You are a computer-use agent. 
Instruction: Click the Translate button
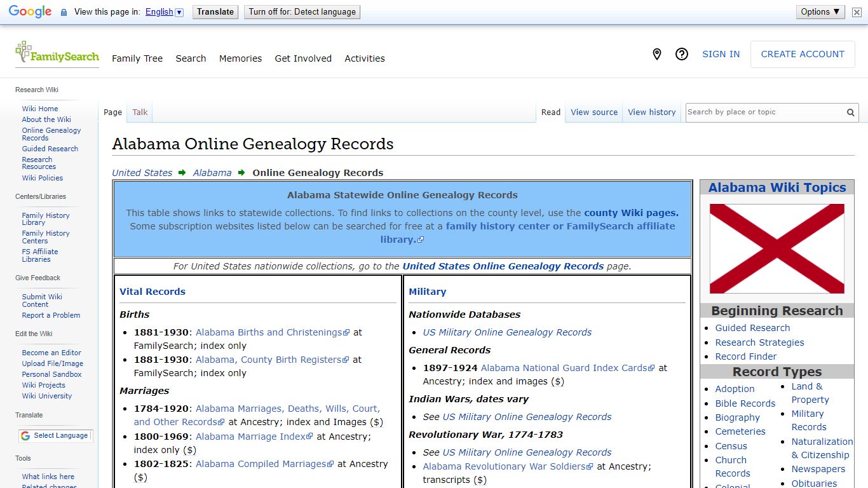tap(215, 12)
